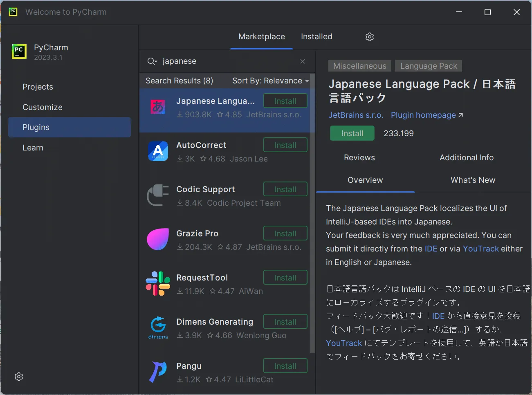
Task: Click the Japanese Language Pack plugin icon
Action: 158,106
